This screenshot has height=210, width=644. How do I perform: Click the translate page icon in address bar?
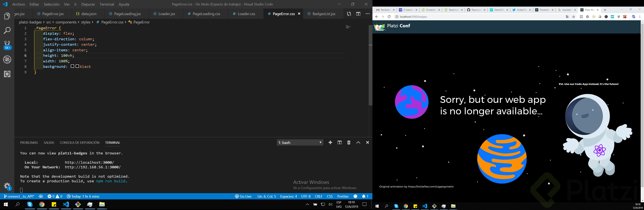tap(567, 17)
